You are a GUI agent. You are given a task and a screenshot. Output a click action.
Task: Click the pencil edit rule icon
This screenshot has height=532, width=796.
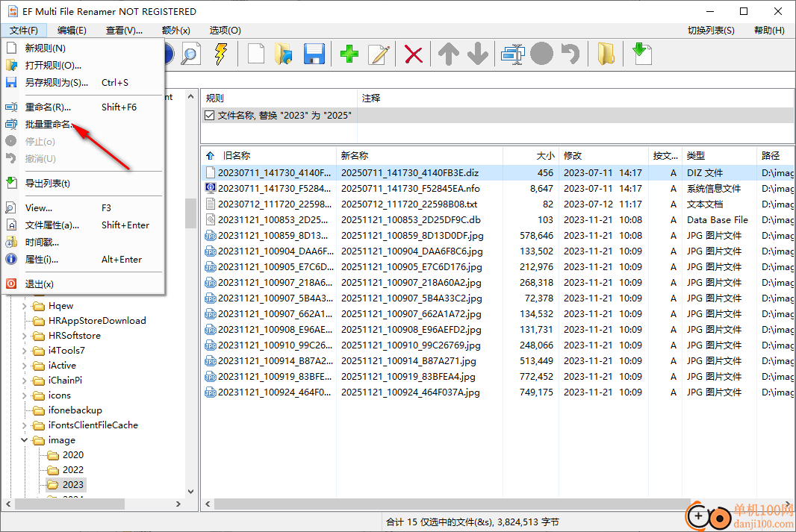point(379,54)
